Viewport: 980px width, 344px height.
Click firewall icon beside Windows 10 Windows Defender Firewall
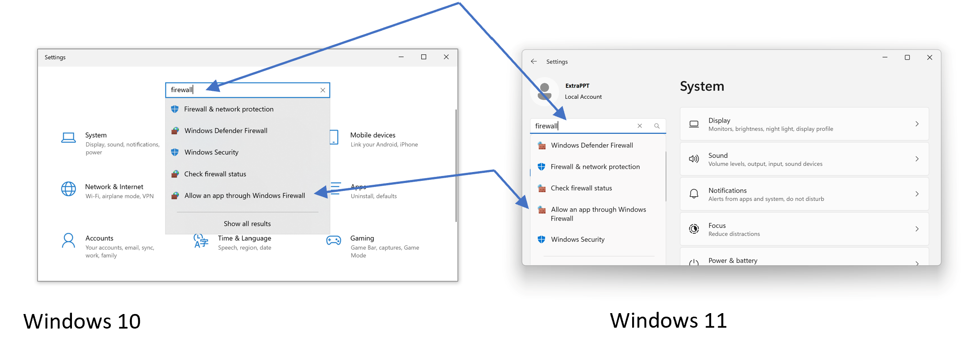pyautogui.click(x=175, y=131)
